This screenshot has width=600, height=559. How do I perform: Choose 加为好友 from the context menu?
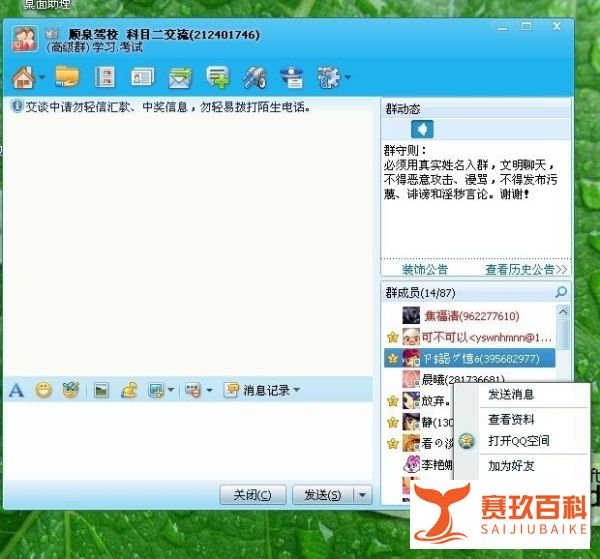[510, 466]
